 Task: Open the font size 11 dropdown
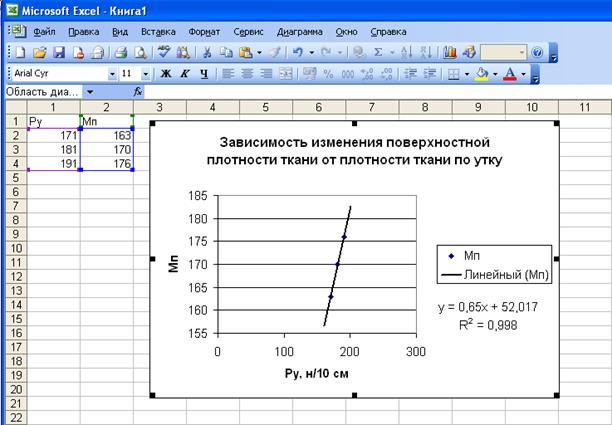click(146, 73)
